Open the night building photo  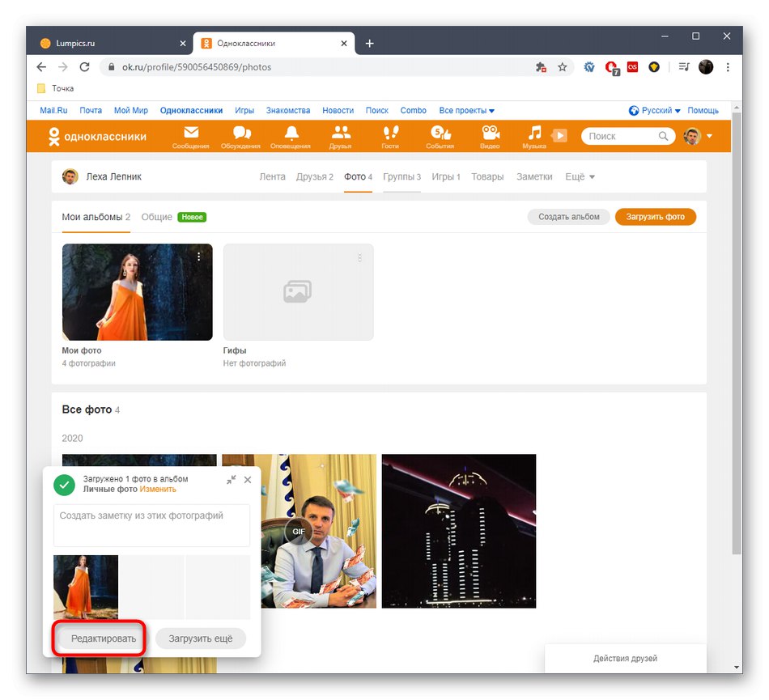click(459, 532)
